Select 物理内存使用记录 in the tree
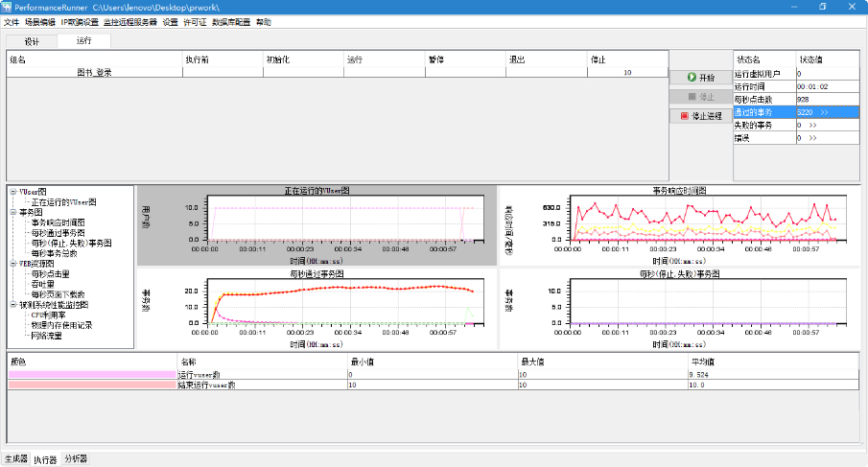 (61, 325)
